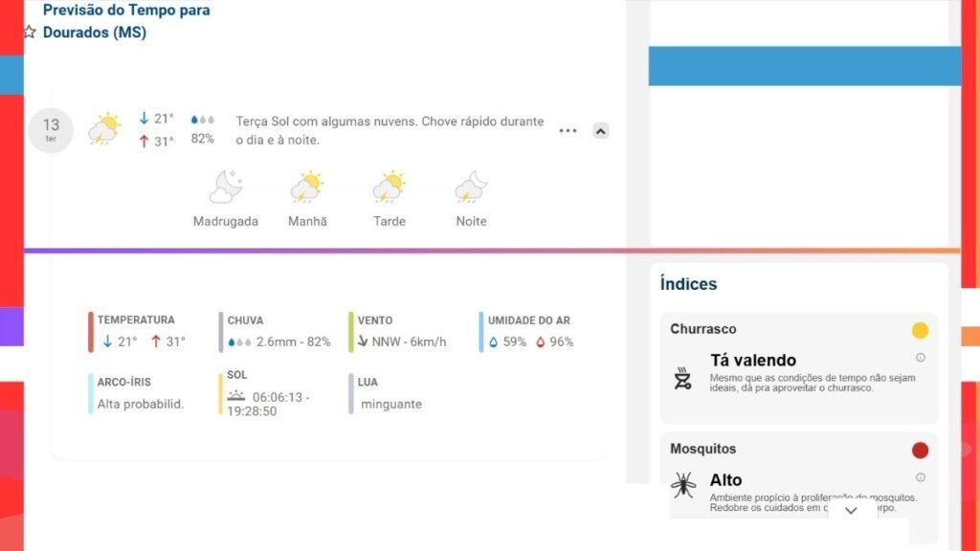980x551 pixels.
Task: Select the day 13 ter date circle
Action: [51, 129]
